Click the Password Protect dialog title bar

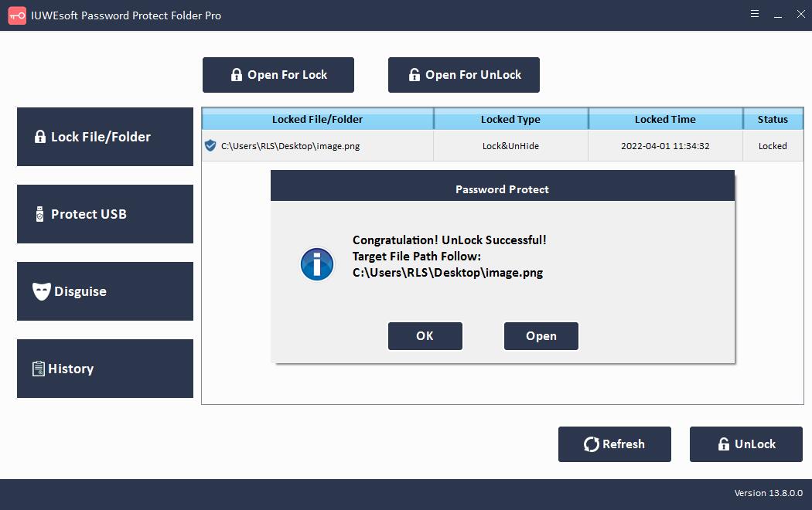(x=503, y=186)
